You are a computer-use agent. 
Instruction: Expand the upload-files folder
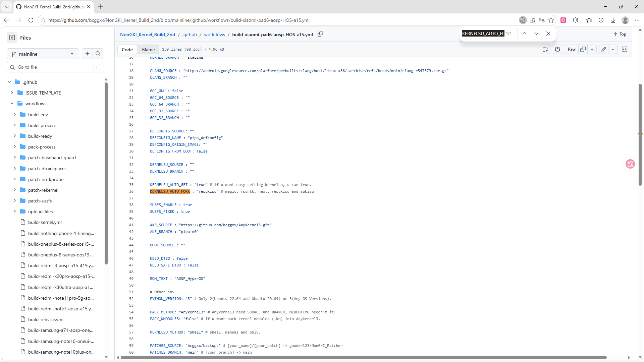pyautogui.click(x=15, y=212)
